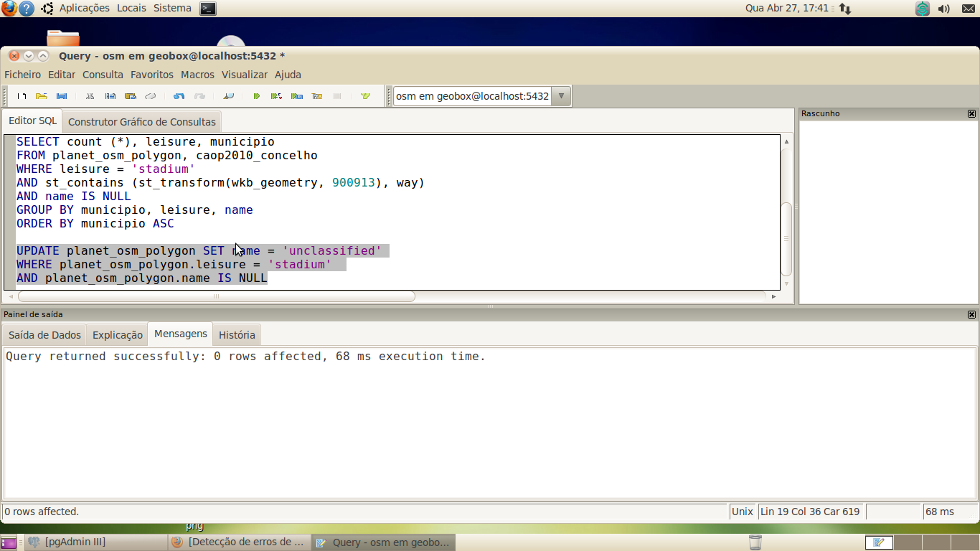Image resolution: width=980 pixels, height=551 pixels.
Task: Switch to Construtor Gráfico de Consultas tab
Action: click(x=142, y=121)
